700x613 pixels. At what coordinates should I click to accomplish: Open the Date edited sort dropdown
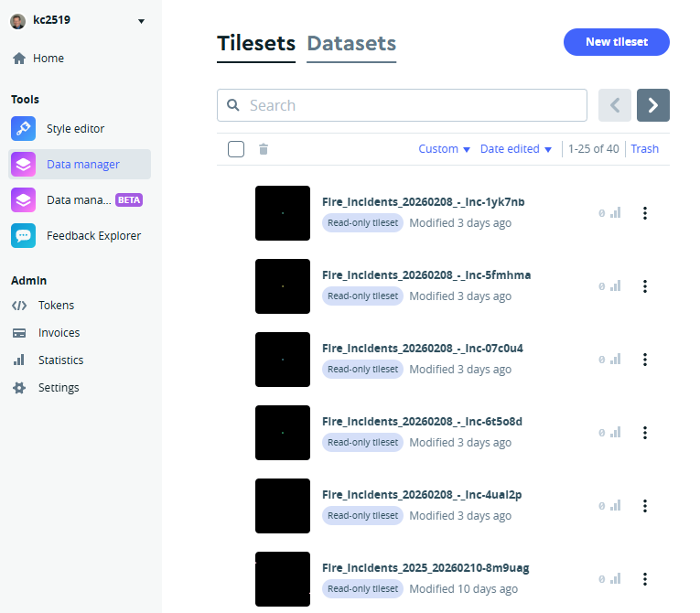coord(516,149)
